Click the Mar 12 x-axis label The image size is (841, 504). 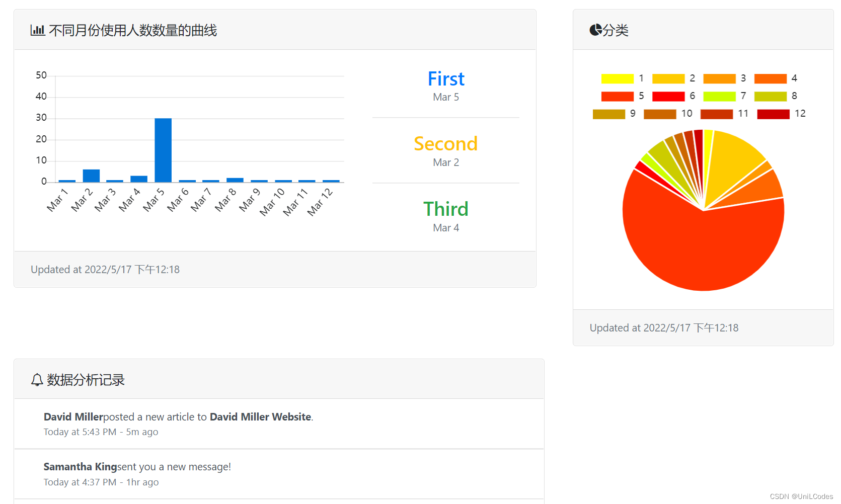pos(320,202)
